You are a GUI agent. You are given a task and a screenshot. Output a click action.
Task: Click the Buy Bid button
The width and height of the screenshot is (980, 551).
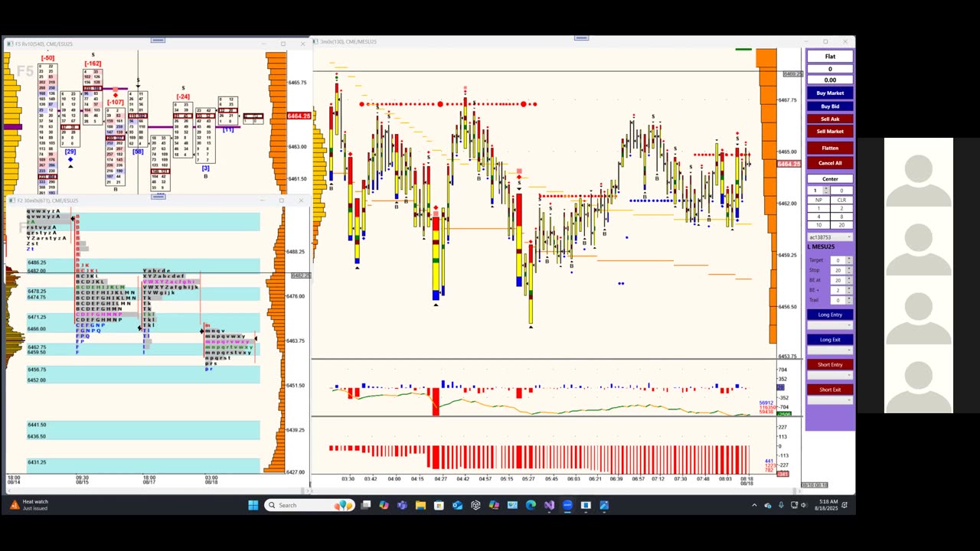pos(830,106)
